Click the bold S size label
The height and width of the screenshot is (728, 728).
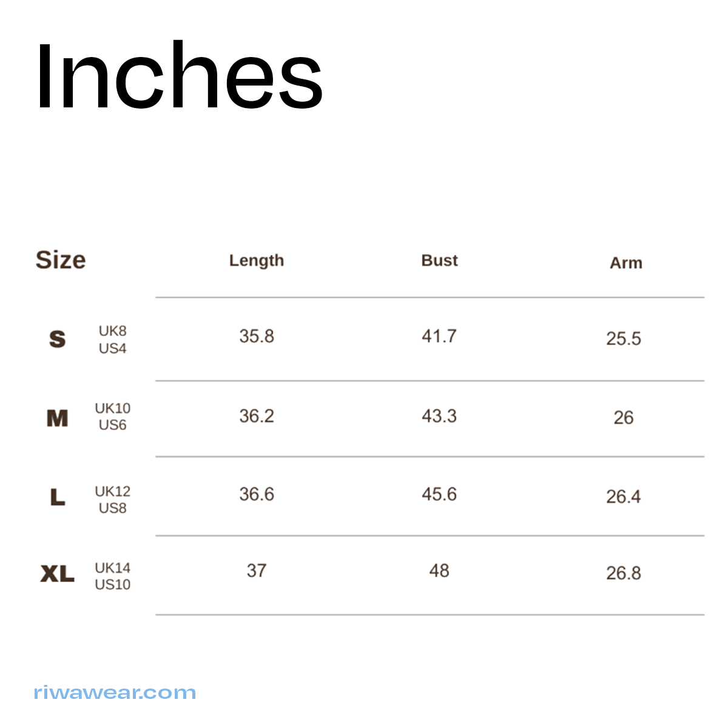click(58, 339)
